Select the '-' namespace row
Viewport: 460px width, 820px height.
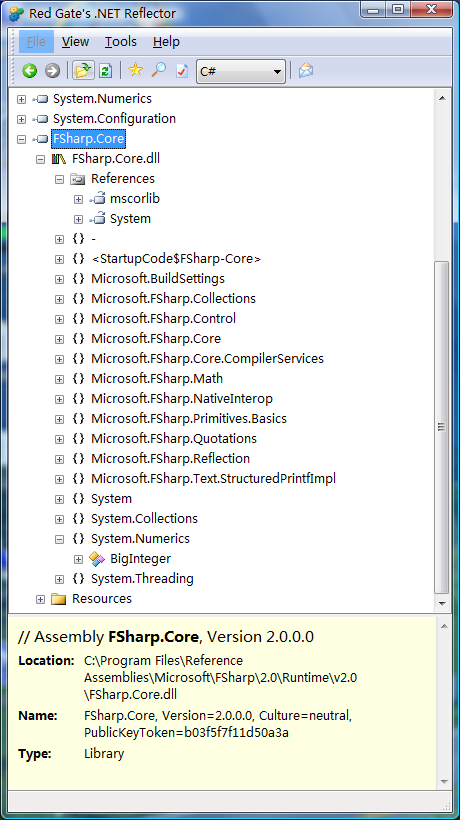pos(94,238)
